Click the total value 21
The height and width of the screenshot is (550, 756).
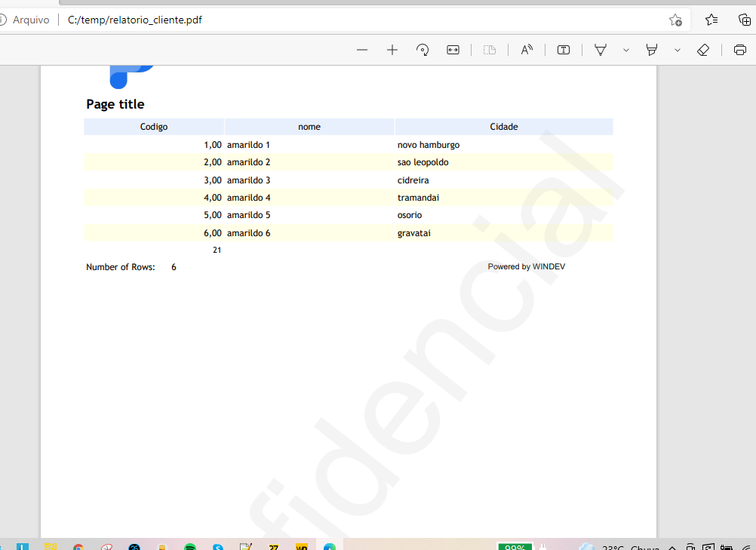coord(217,250)
